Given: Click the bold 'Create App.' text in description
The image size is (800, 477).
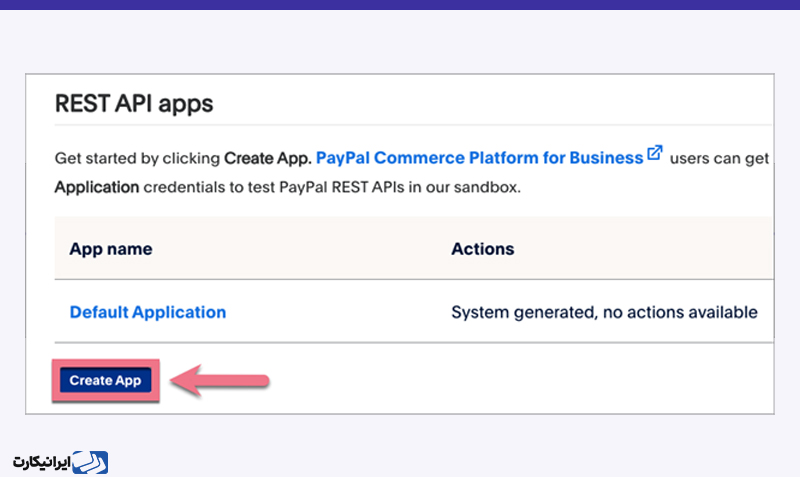Looking at the screenshot, I should click(268, 158).
